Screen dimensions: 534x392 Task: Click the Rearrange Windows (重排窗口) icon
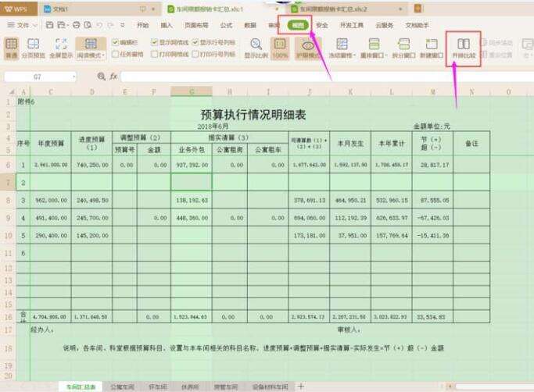pos(374,44)
